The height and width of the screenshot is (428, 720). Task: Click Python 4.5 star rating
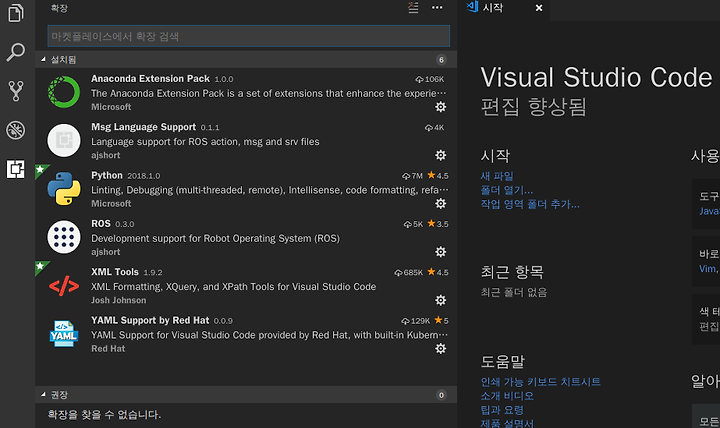[x=438, y=175]
